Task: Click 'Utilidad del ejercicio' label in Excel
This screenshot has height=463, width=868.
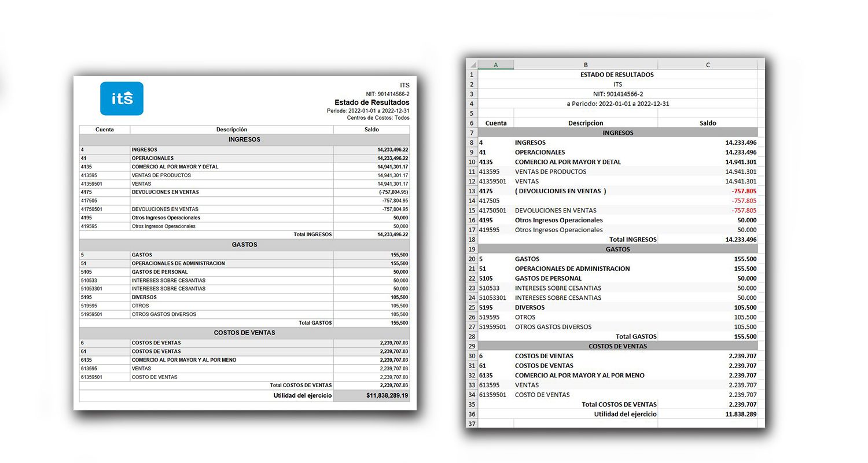Action: (x=625, y=414)
